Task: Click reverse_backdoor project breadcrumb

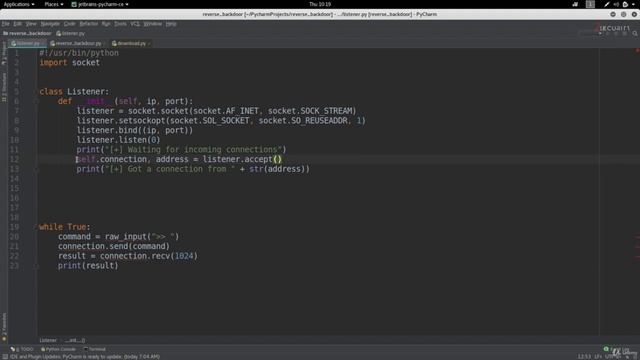Action: (x=27, y=33)
